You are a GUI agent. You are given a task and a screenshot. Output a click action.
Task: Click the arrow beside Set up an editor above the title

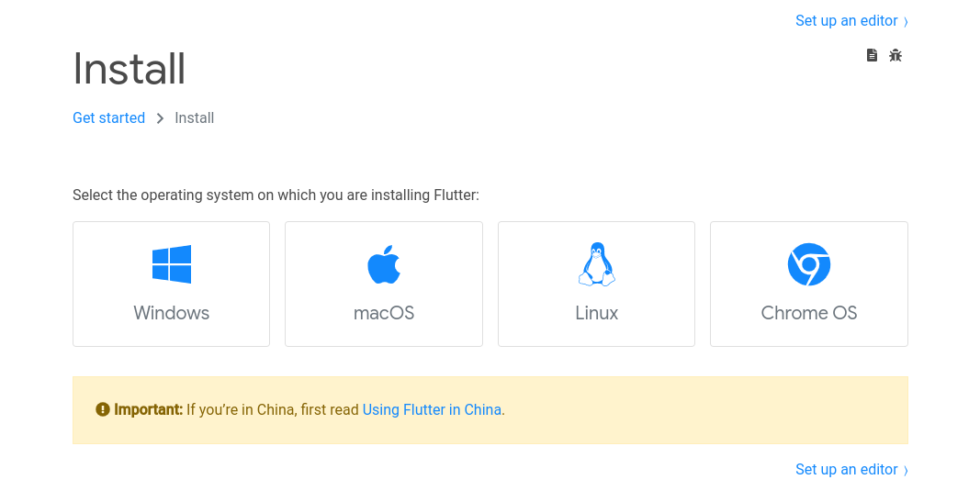pyautogui.click(x=906, y=21)
